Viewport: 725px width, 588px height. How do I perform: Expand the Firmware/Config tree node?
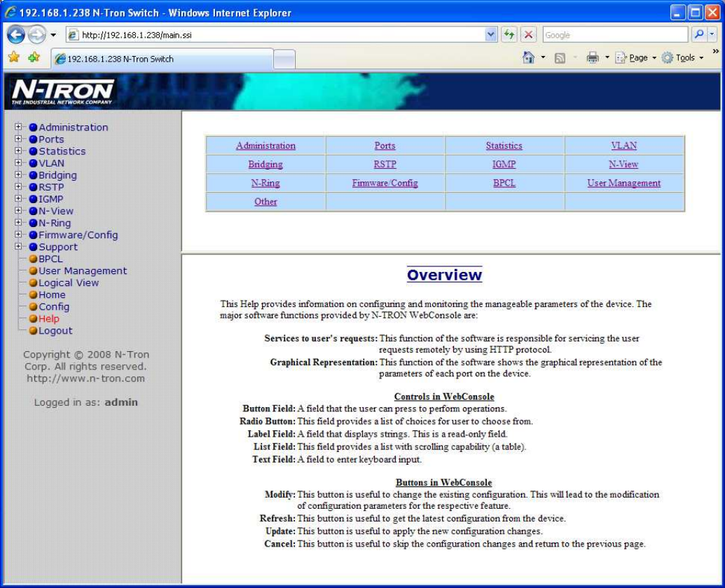[18, 235]
